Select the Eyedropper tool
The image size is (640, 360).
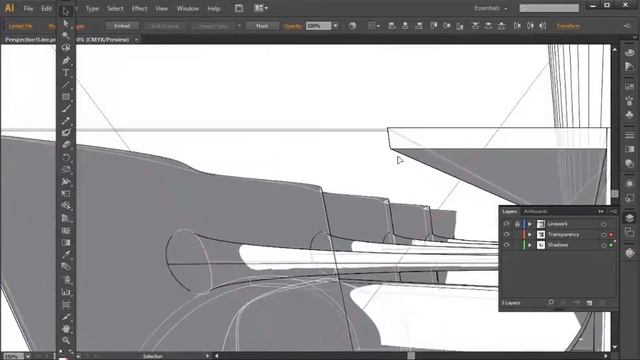click(x=66, y=255)
